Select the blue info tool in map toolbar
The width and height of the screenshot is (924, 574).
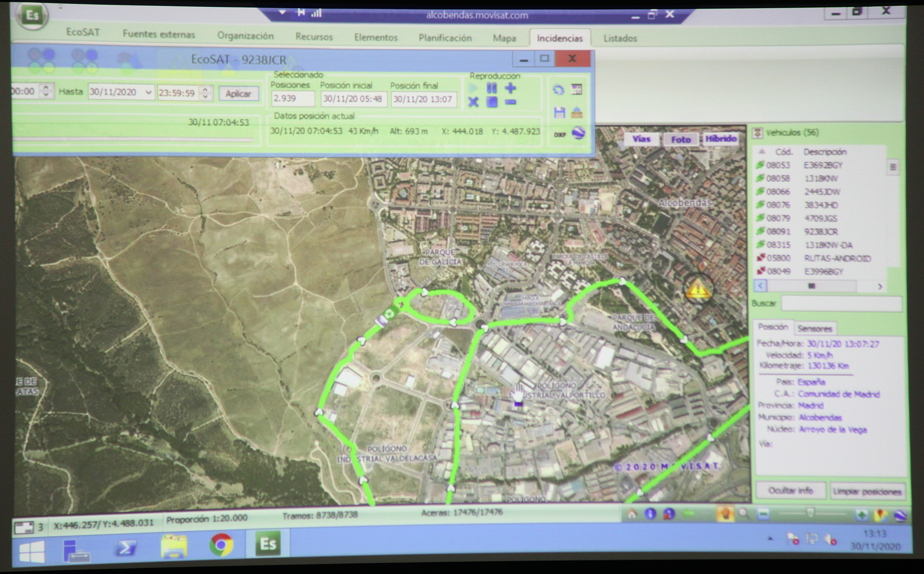click(x=650, y=513)
